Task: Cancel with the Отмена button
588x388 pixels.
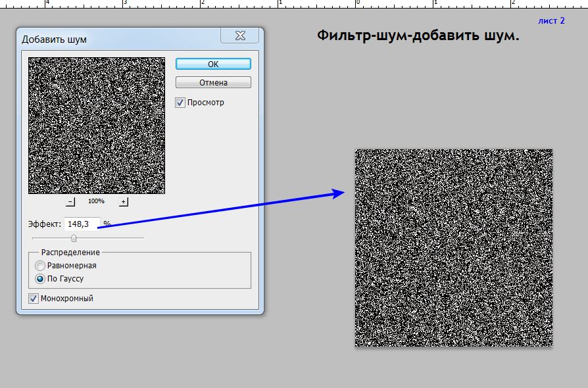Action: coord(213,82)
